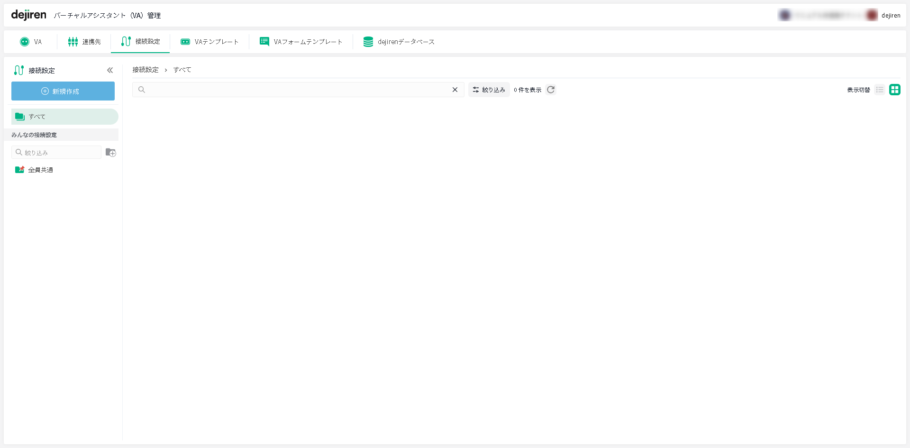This screenshot has height=448, width=910.
Task: Switch to grid view display
Action: tap(895, 90)
